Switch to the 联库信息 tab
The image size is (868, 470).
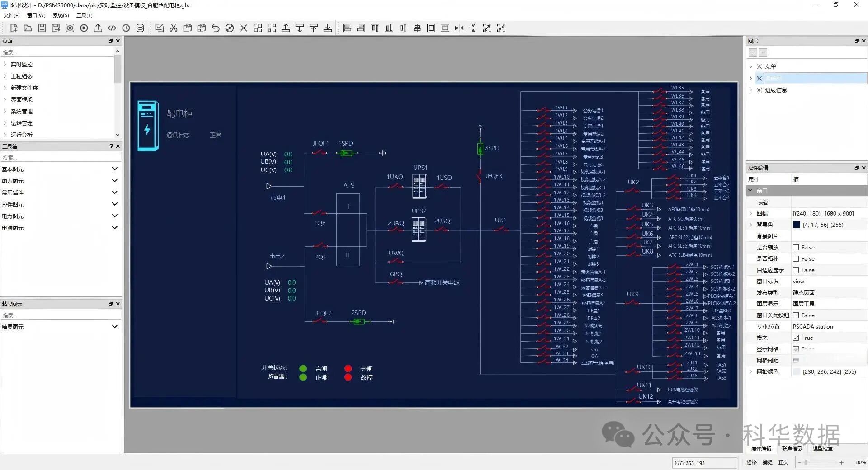(792, 448)
